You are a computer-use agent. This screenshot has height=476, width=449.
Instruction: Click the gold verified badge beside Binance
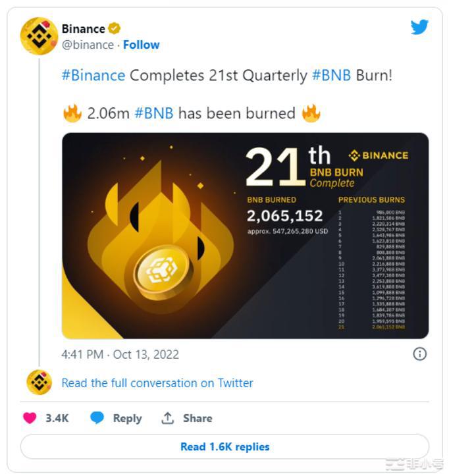[x=115, y=28]
